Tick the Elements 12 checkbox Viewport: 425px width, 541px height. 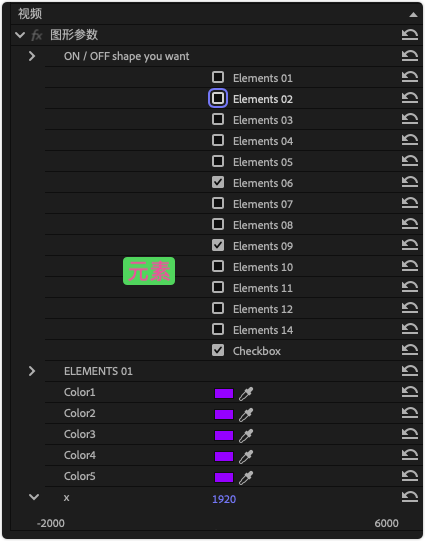(218, 308)
